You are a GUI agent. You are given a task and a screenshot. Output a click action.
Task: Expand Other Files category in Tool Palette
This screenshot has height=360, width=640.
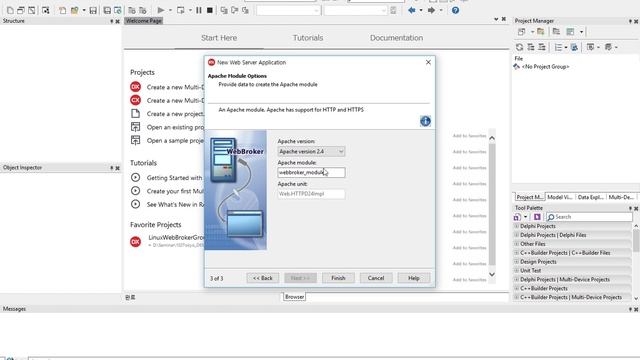click(x=516, y=244)
